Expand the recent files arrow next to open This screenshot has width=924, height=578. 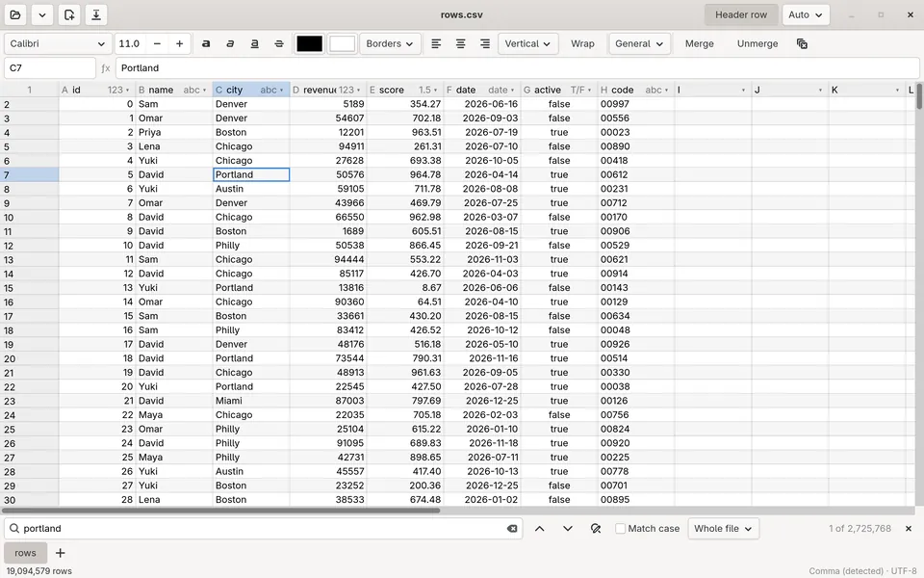pyautogui.click(x=42, y=14)
